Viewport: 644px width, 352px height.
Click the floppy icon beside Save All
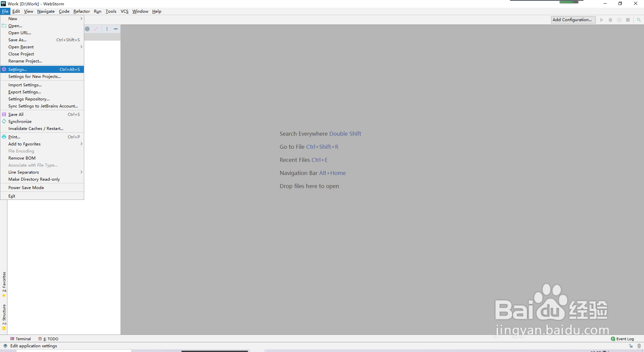click(x=4, y=115)
